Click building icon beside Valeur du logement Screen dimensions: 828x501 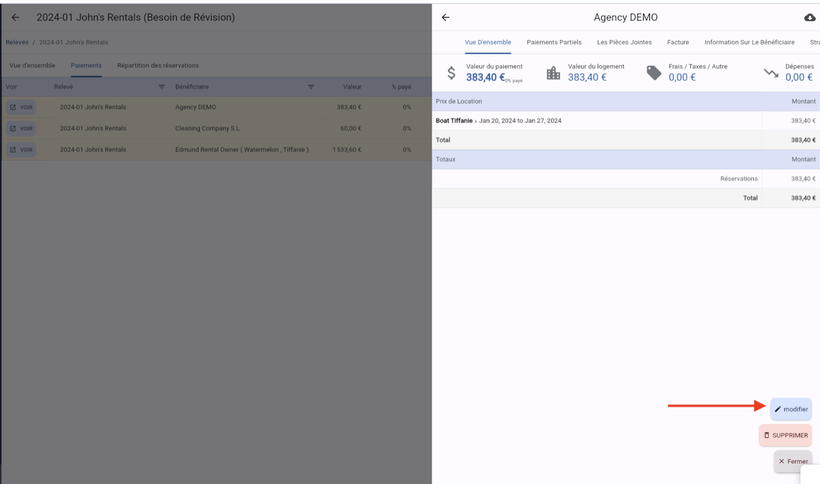(553, 73)
